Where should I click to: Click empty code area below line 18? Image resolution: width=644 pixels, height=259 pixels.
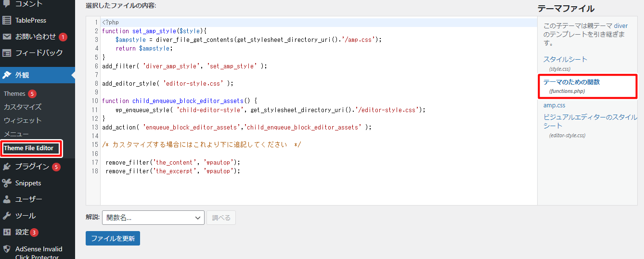tap(318, 190)
